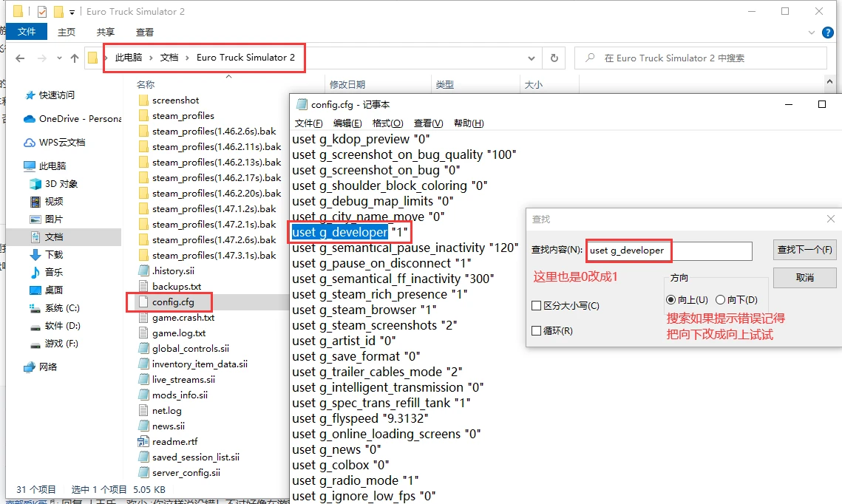842x504 pixels.
Task: Open Notepad Edit menu
Action: (x=347, y=123)
